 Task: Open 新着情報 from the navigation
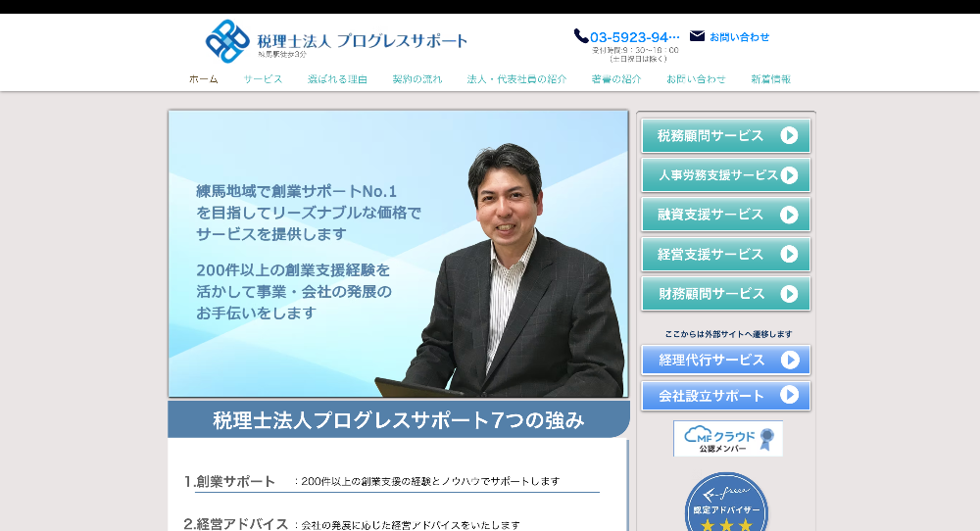coord(770,79)
